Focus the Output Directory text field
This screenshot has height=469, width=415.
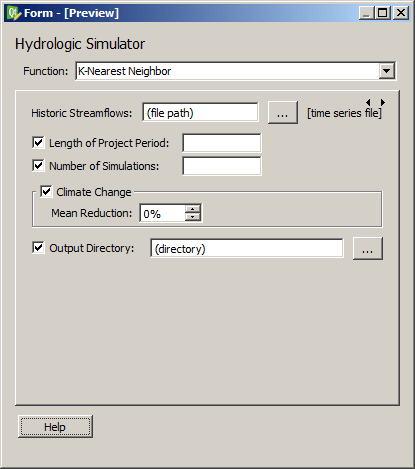[247, 248]
